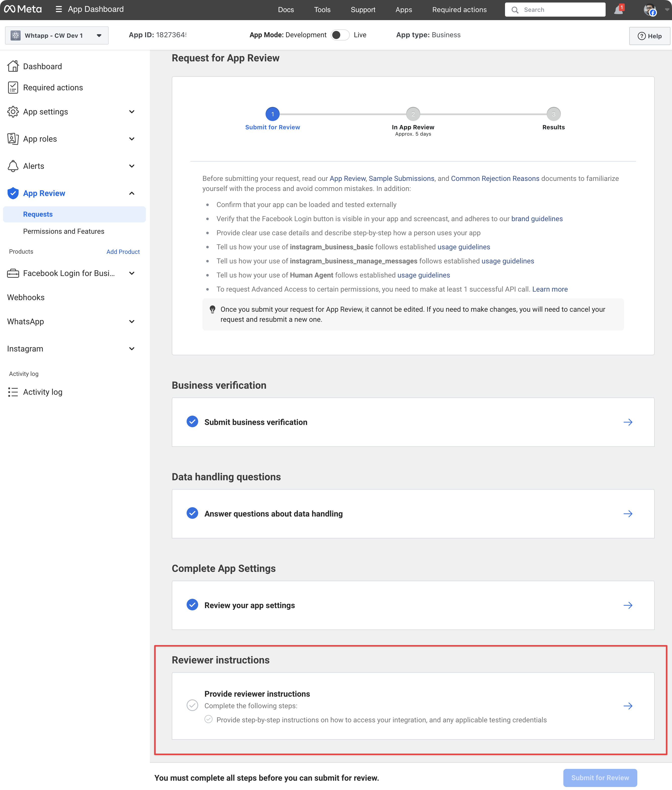This screenshot has width=672, height=790.
Task: Click step 2 In App Review marker
Action: pos(413,114)
